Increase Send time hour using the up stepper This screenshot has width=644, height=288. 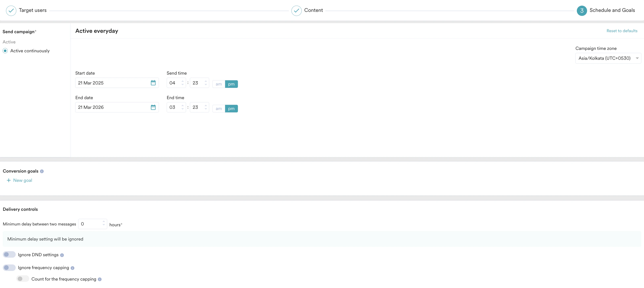click(183, 81)
